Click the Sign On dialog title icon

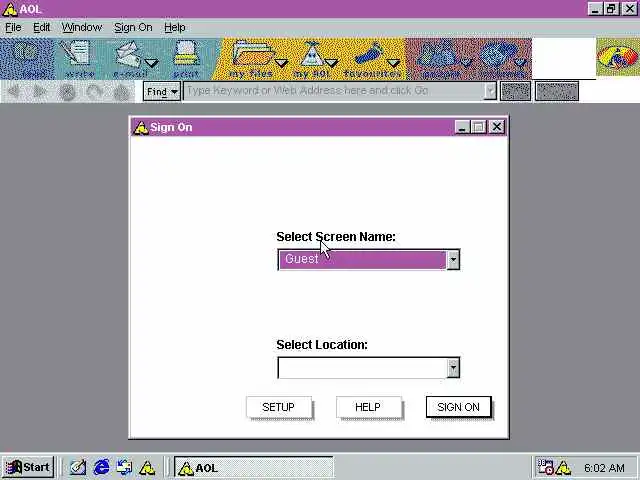141,128
